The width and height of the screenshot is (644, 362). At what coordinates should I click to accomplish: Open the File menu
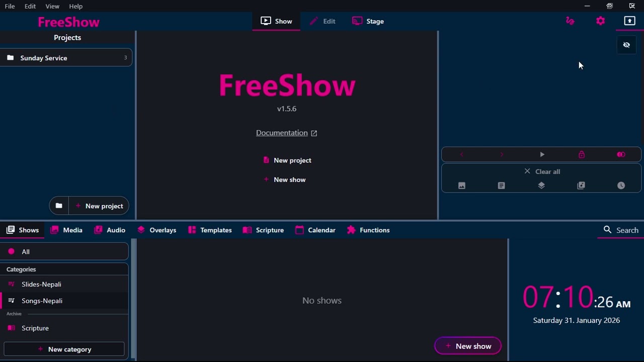tap(10, 6)
